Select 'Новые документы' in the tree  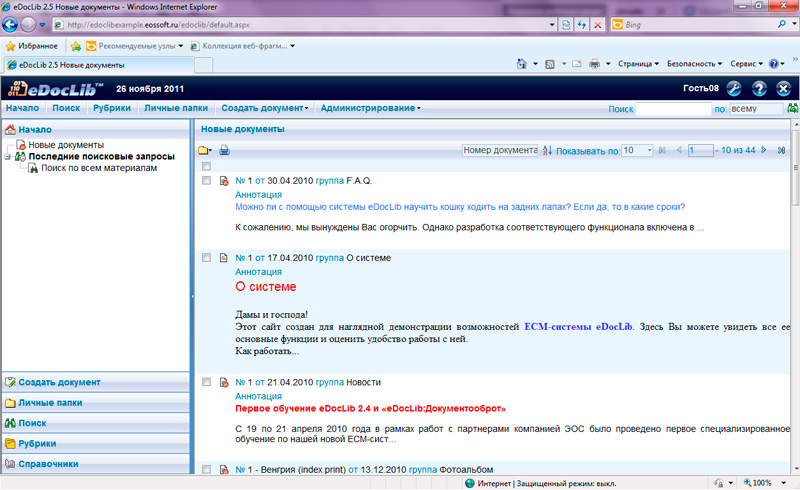tap(66, 145)
